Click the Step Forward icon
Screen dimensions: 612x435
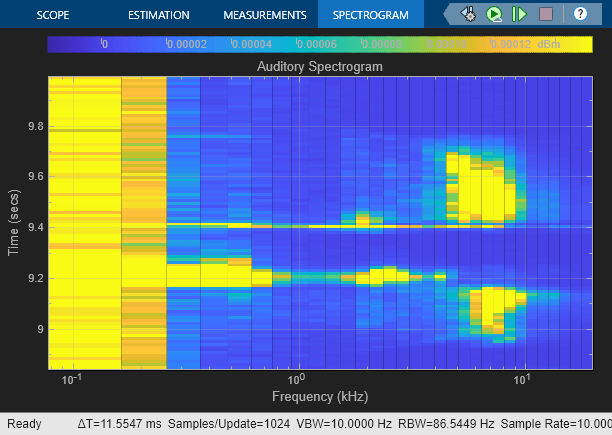519,14
